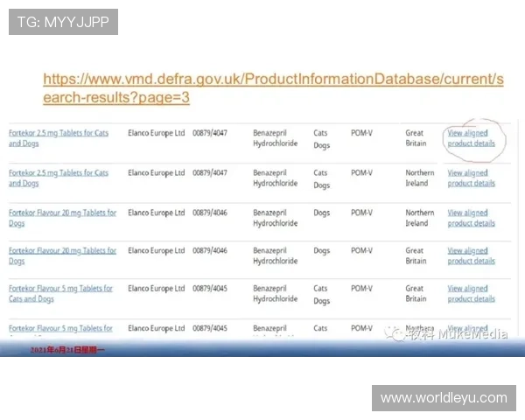Open the vmd.defra.gov.uk search results URL
This screenshot has height=420, width=525.
pyautogui.click(x=273, y=88)
